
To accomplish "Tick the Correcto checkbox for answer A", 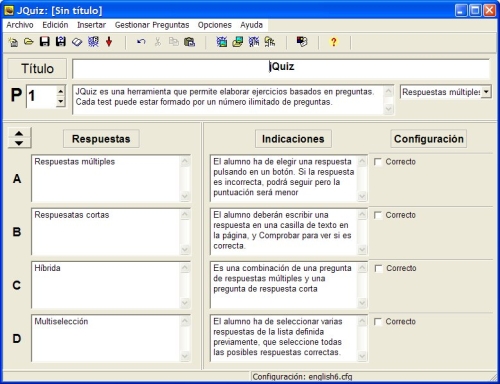I will tap(378, 162).
